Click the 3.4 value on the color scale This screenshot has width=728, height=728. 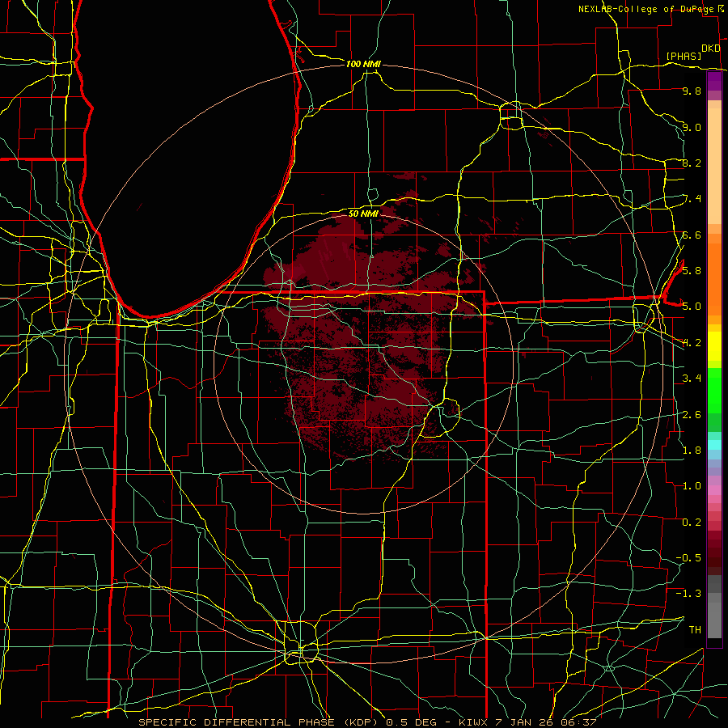pos(692,379)
